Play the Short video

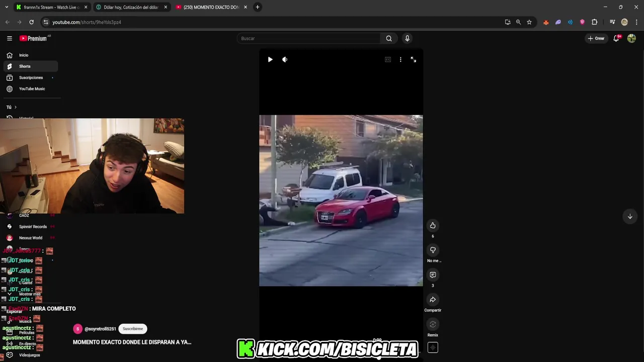coord(270,59)
